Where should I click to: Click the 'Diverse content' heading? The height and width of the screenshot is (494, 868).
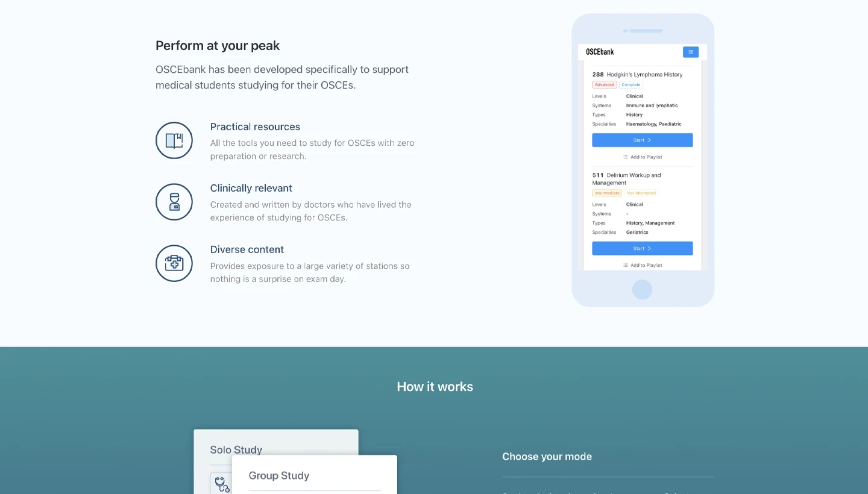247,249
